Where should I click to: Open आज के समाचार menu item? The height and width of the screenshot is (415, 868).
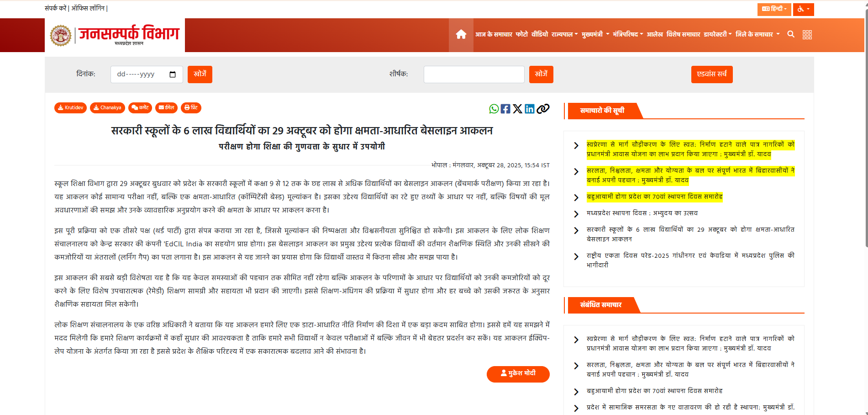point(494,35)
